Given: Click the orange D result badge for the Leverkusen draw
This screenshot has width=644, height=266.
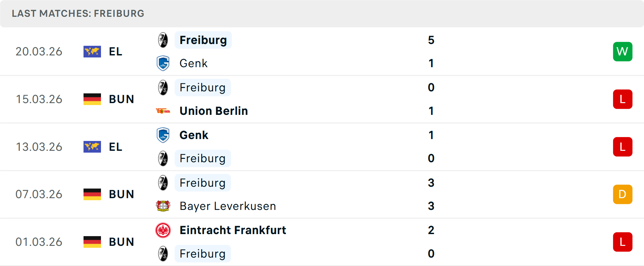Looking at the screenshot, I should coord(623,194).
